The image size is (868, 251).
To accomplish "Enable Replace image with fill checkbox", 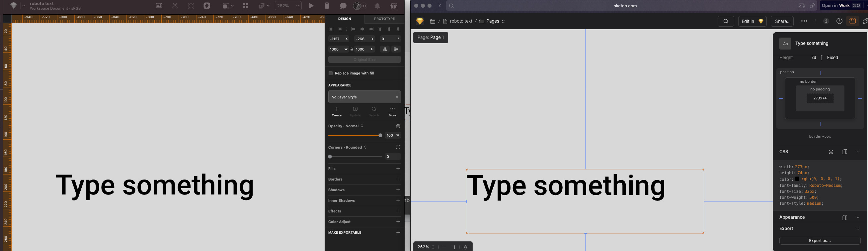I will coord(331,73).
